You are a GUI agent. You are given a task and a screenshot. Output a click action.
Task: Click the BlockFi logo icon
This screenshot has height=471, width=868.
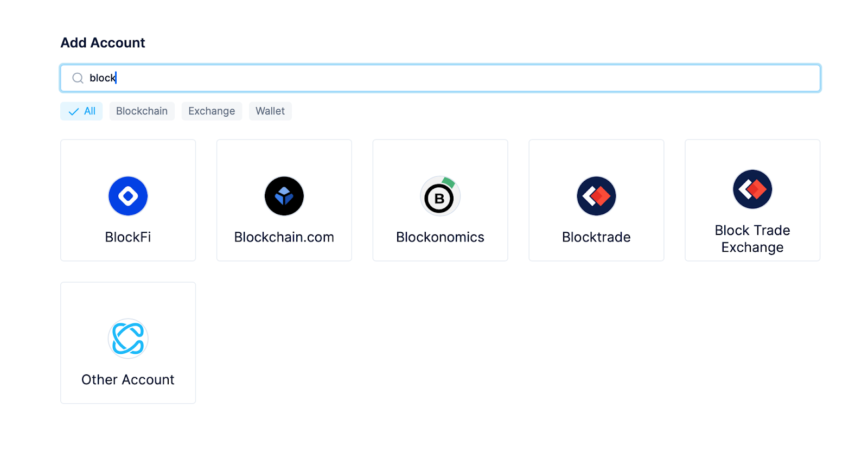(x=128, y=196)
